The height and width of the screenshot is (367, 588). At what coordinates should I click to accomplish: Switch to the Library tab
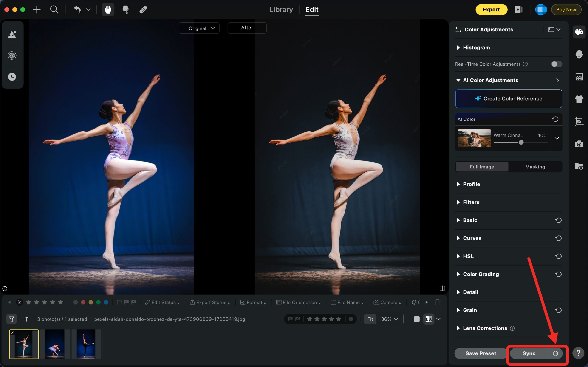pos(281,10)
